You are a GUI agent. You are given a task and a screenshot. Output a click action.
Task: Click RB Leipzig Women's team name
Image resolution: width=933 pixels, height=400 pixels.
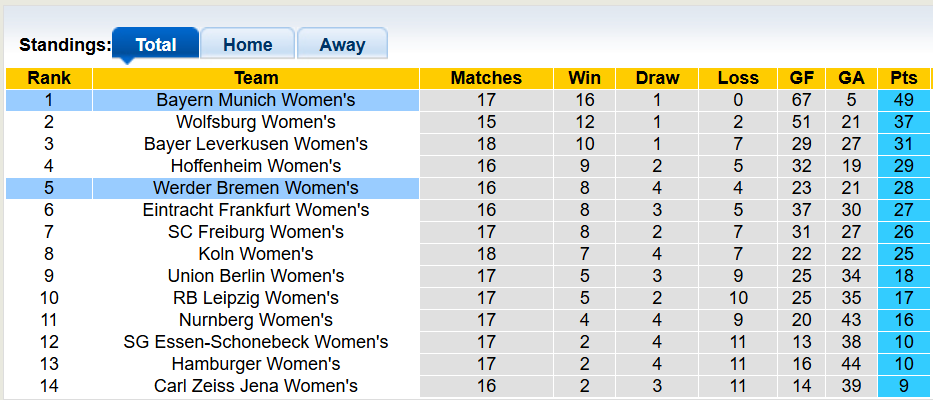pyautogui.click(x=256, y=298)
